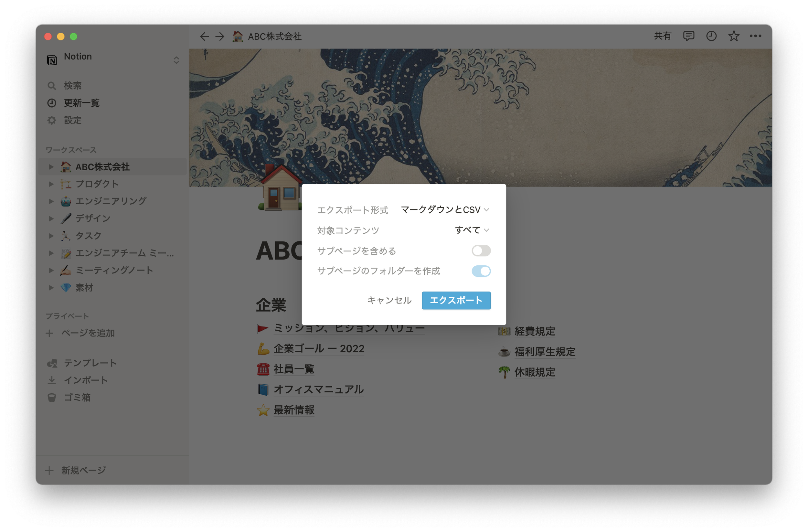Disable サブページのフォルダーを作成 toggle
Viewport: 808px width, 532px height.
point(481,271)
